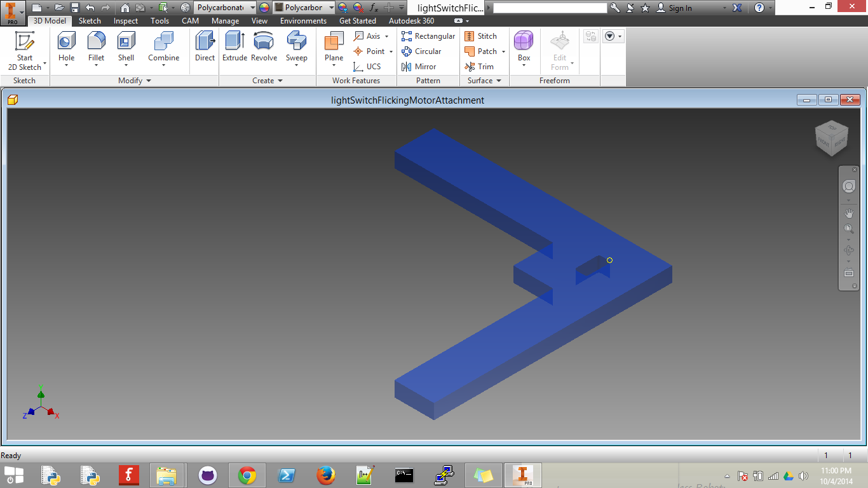Open the Material dropdown showing Polycarbonate
Viewport: 868px width, 488px height.
225,8
